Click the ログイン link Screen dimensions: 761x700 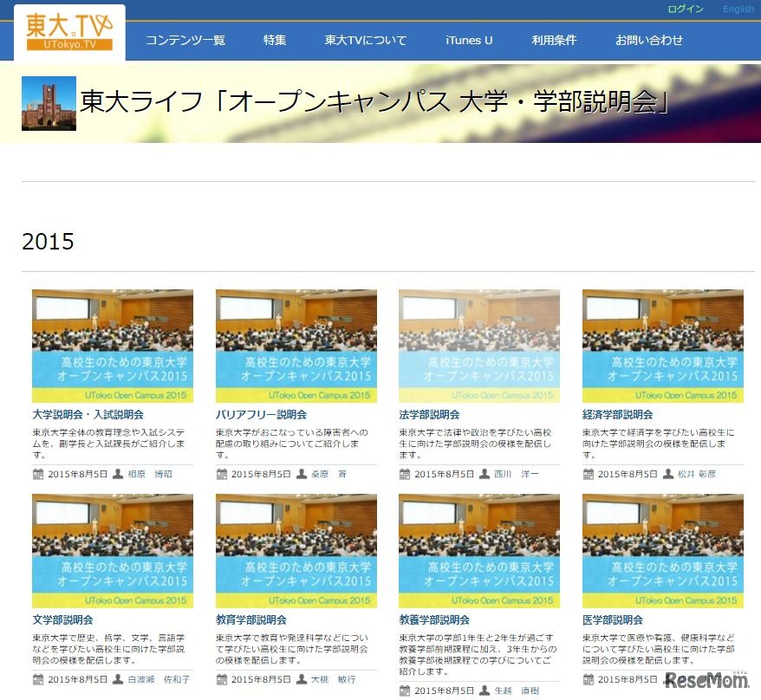[x=686, y=9]
